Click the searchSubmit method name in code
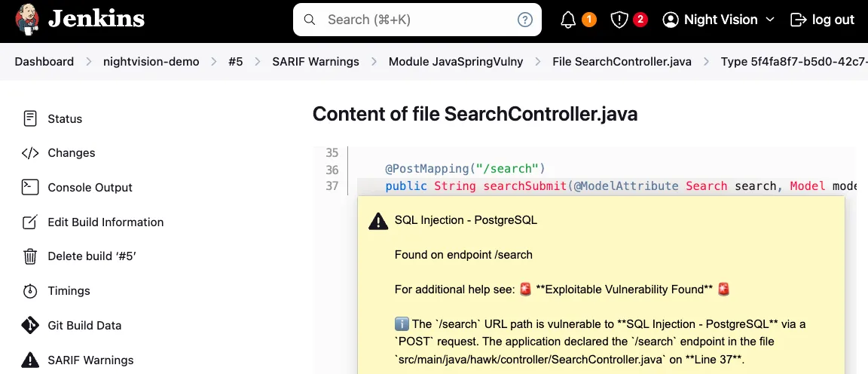Screen dimensions: 868x374 click(x=524, y=186)
